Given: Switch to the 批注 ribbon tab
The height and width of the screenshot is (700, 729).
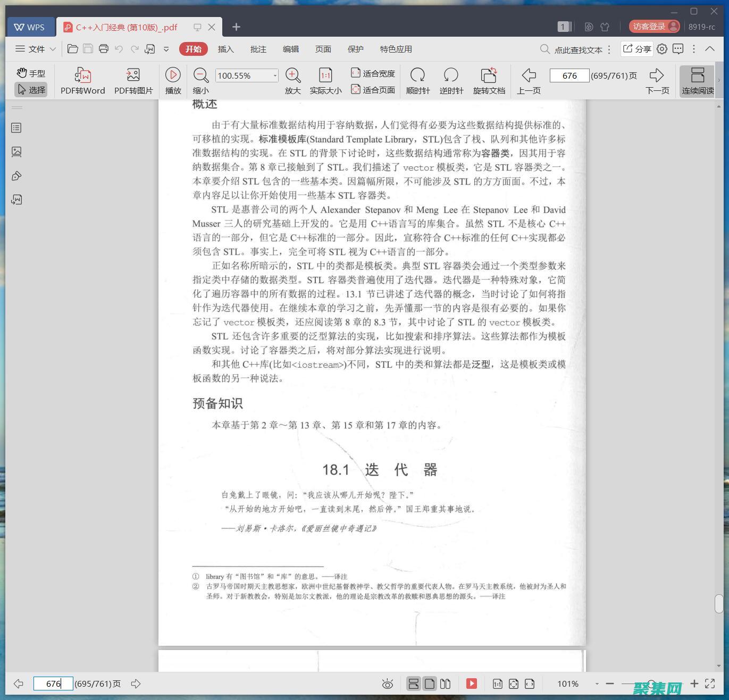Looking at the screenshot, I should click(258, 49).
